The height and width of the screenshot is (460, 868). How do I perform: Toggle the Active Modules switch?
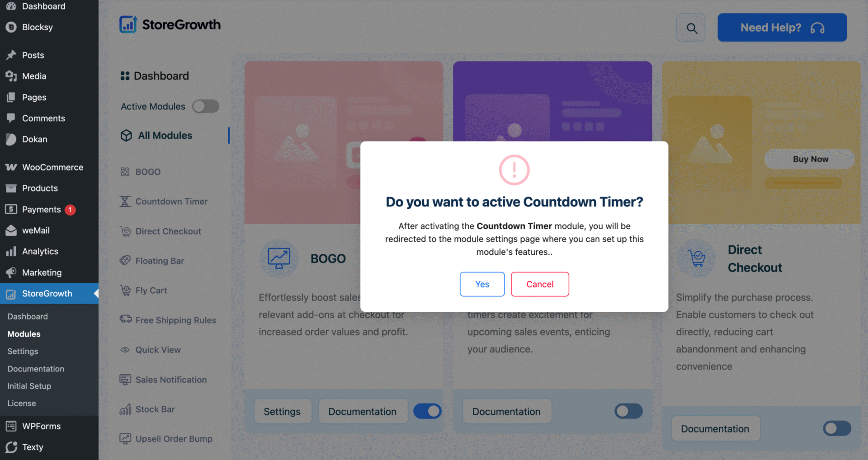tap(206, 106)
